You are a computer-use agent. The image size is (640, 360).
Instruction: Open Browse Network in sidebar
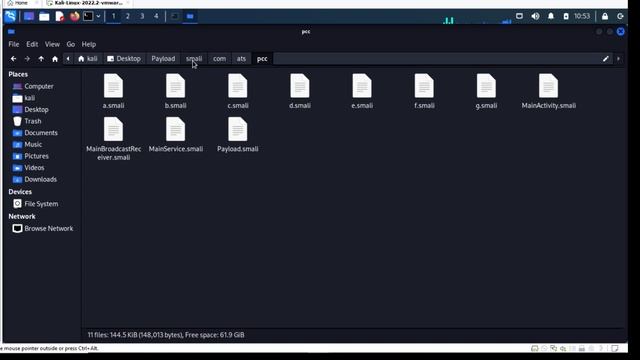pos(43,229)
